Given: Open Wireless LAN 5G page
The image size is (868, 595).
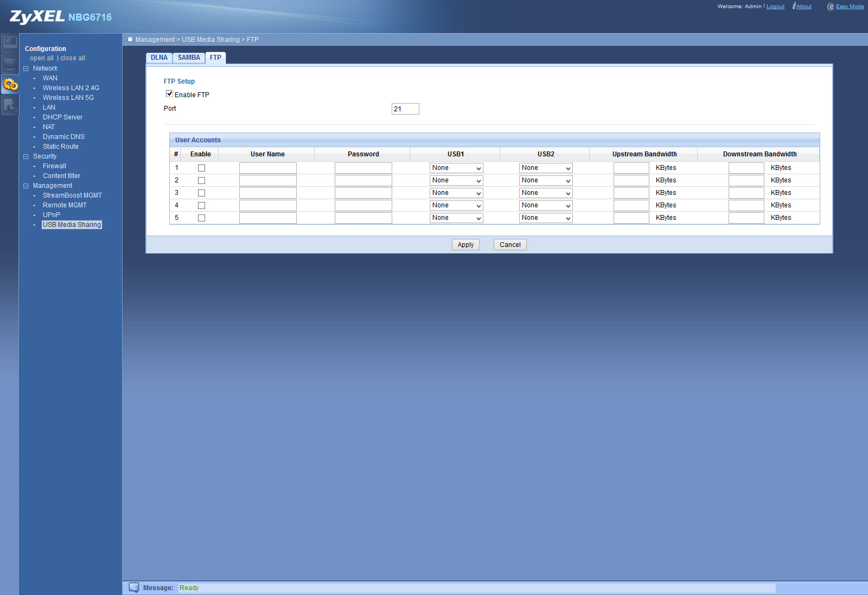Looking at the screenshot, I should coord(68,98).
